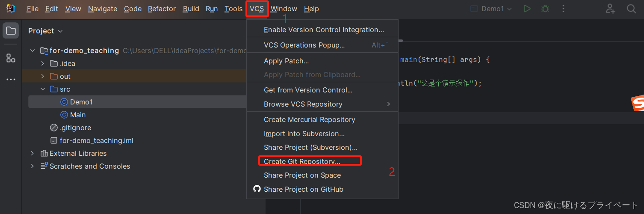Viewport: 644px width, 214px height.
Task: Choose Create Mercurial Repository
Action: (322, 119)
